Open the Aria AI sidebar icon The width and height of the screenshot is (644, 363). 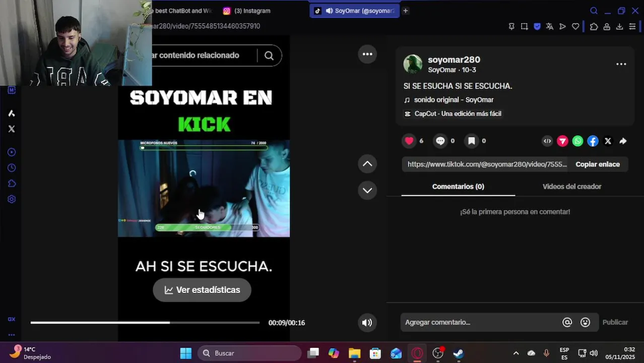tap(12, 113)
